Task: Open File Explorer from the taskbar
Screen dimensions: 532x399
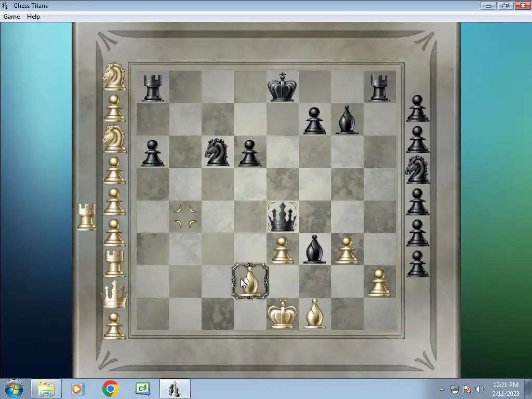Action: coord(46,389)
